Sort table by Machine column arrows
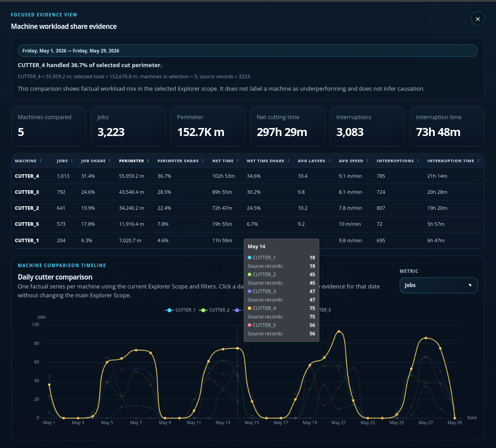This screenshot has width=496, height=448. tap(40, 161)
